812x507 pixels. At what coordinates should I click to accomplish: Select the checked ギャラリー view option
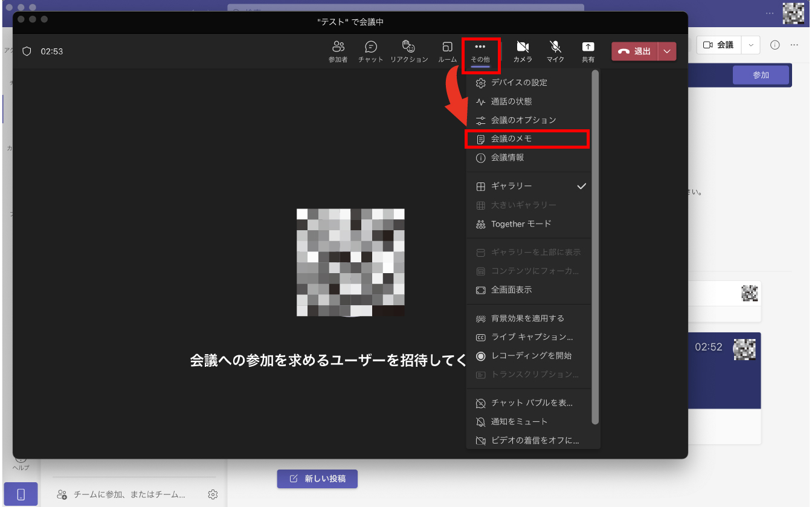pos(511,186)
